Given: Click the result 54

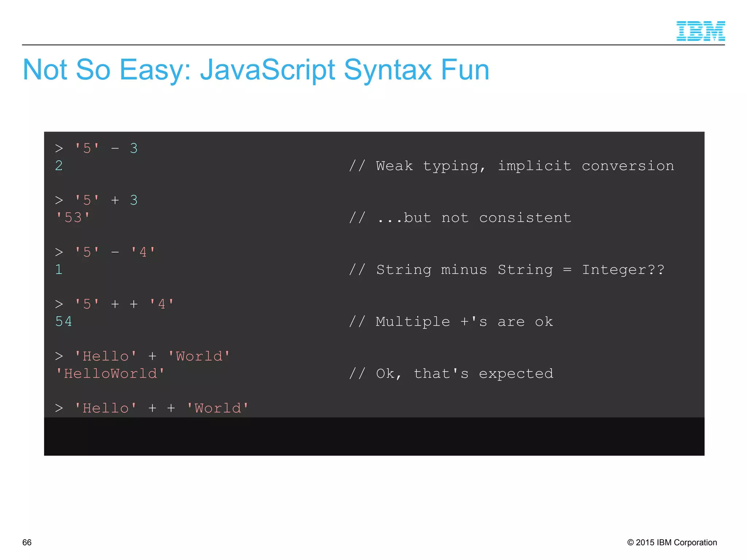Looking at the screenshot, I should 63,322.
